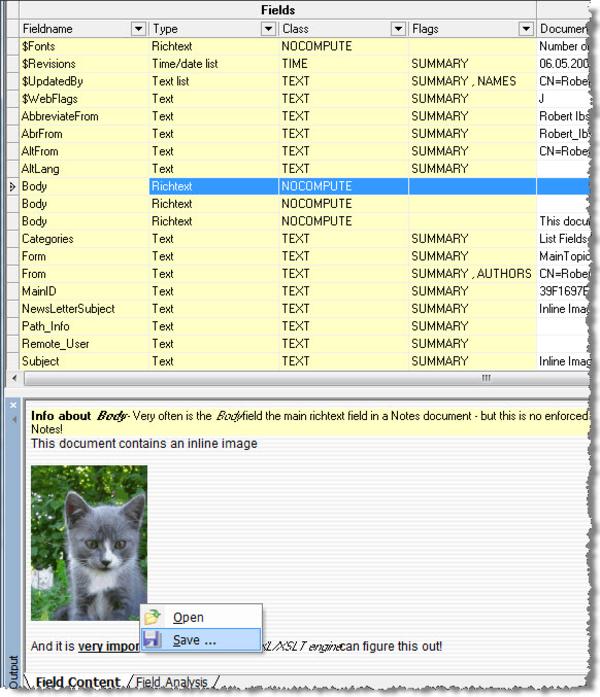Screen dimensions: 600x697
Task: Select the Subject field name
Action: coord(40,361)
